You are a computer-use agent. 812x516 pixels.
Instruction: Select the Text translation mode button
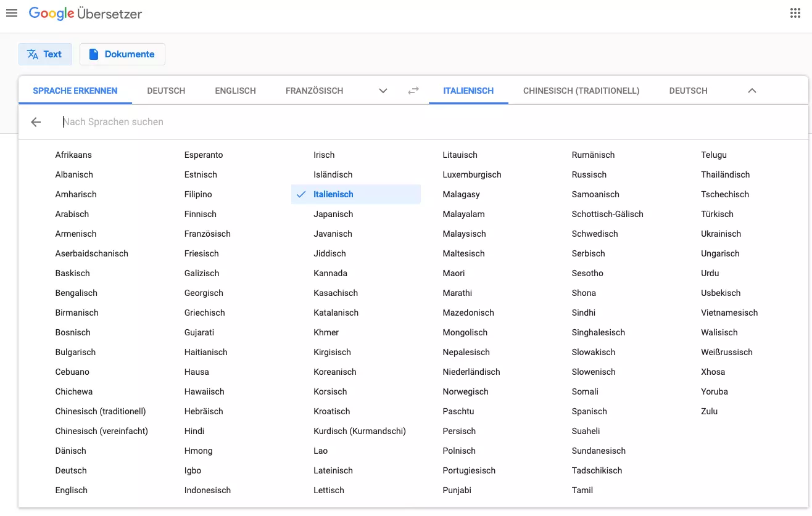point(45,54)
